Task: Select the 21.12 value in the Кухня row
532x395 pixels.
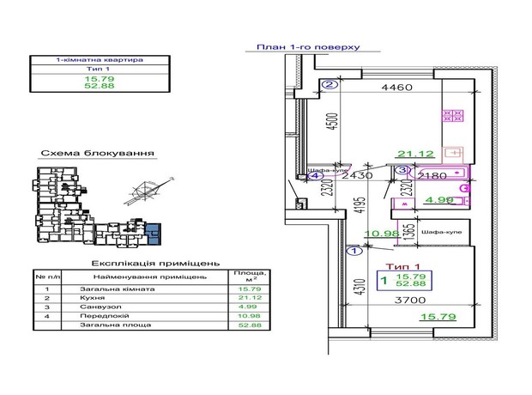Action: tap(250, 298)
